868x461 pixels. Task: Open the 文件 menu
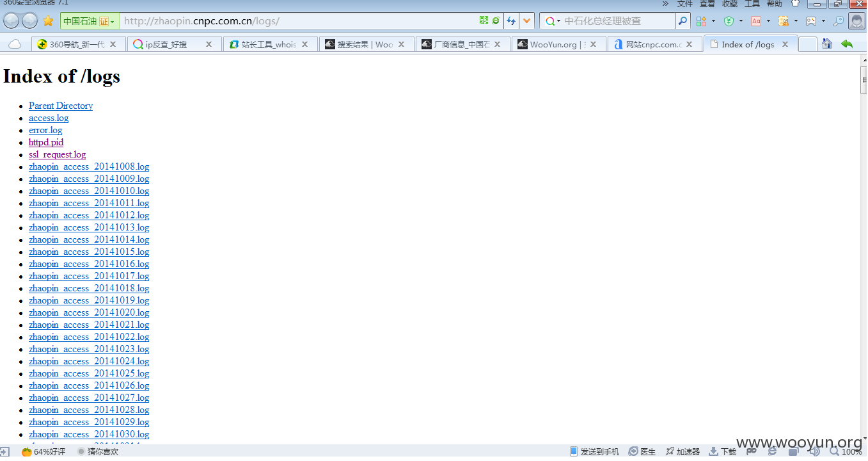point(684,3)
